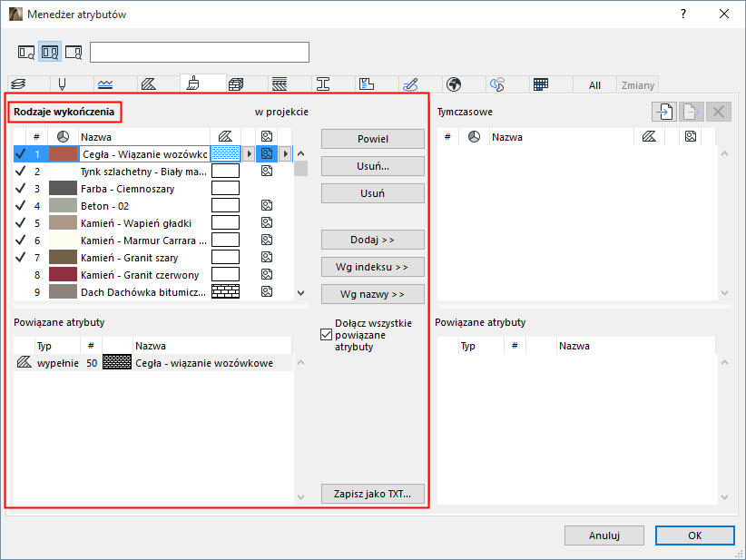Open the Operation profiles tab

click(497, 84)
